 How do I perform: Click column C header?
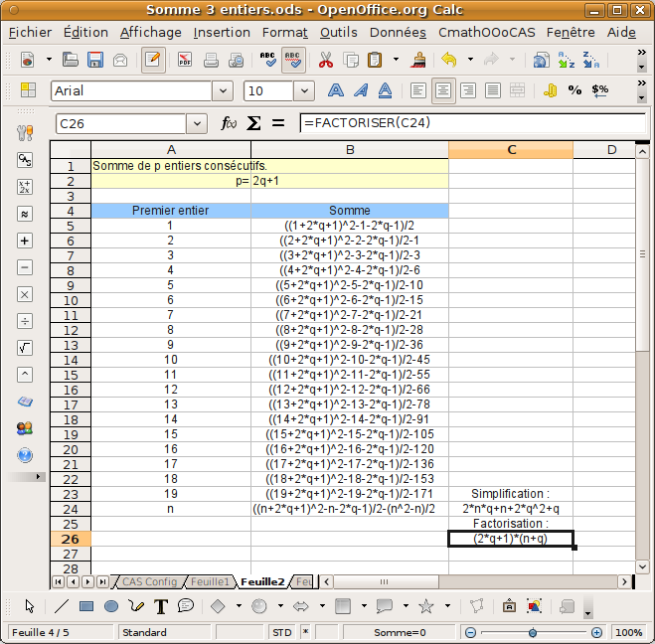[511, 150]
